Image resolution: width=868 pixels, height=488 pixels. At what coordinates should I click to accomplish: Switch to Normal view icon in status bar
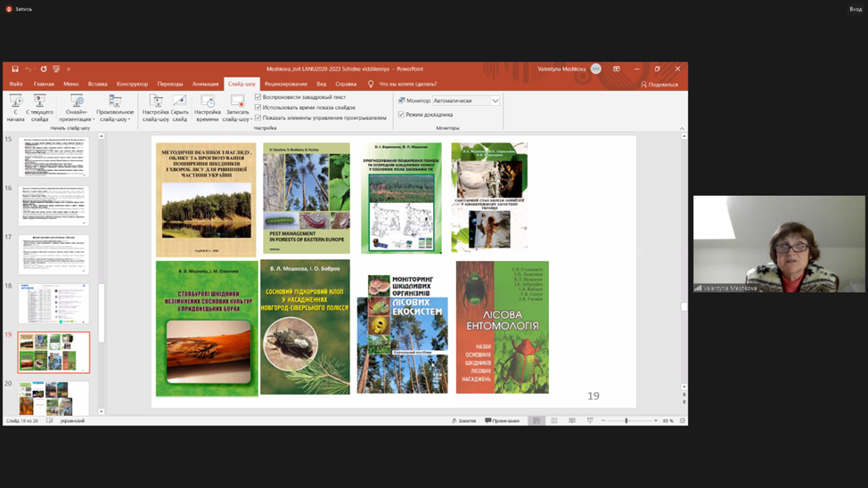(x=536, y=421)
